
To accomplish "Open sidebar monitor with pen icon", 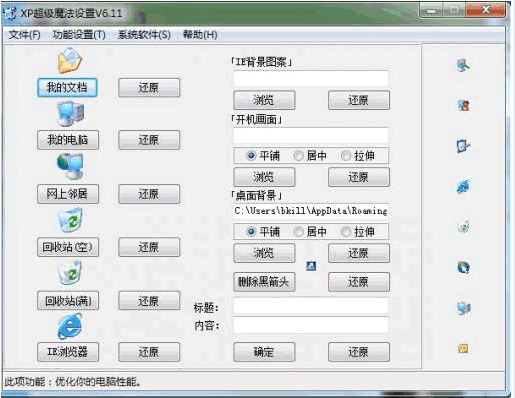I will click(463, 146).
